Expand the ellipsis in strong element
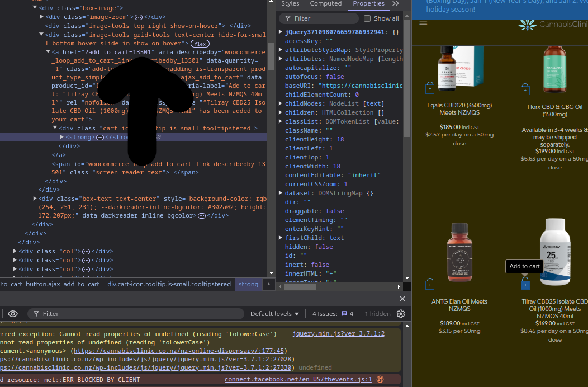 (x=99, y=138)
